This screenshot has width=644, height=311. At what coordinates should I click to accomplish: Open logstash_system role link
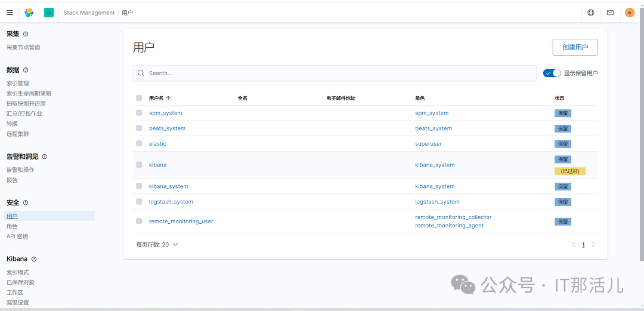(438, 202)
